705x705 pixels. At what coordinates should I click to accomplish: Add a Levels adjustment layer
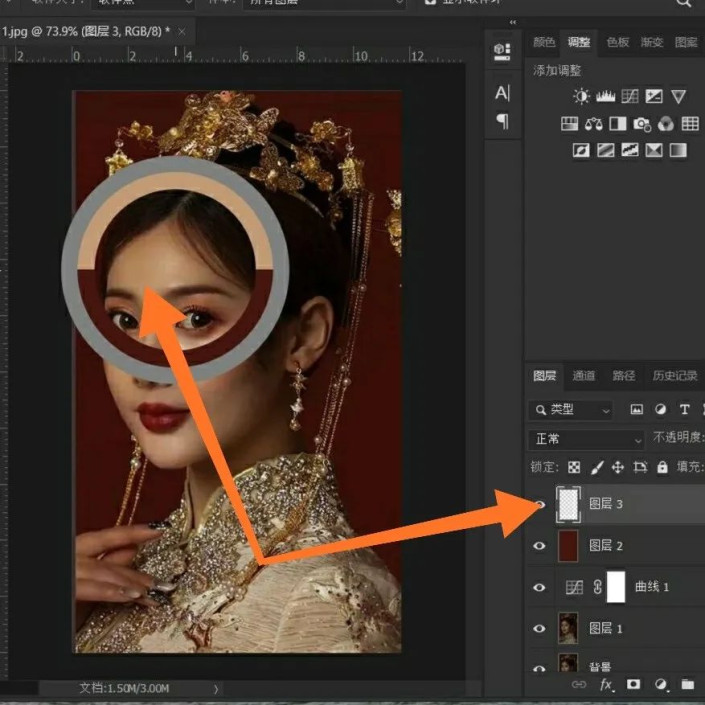tap(605, 97)
